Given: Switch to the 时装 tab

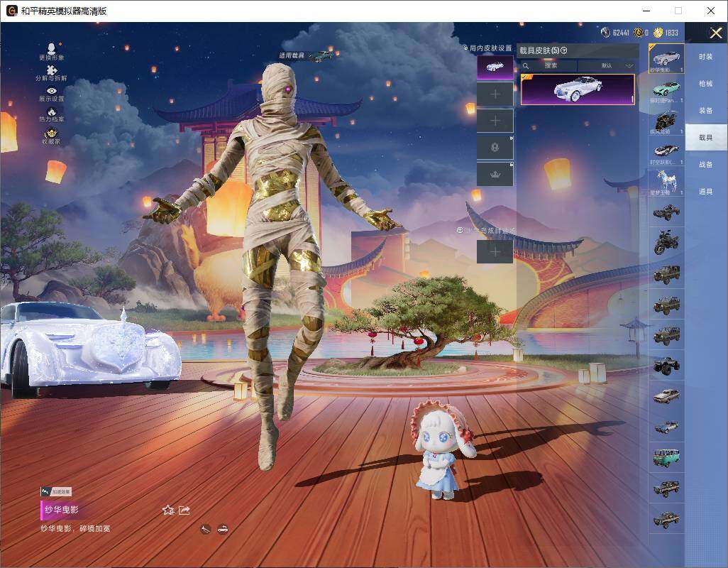Looking at the screenshot, I should (706, 57).
